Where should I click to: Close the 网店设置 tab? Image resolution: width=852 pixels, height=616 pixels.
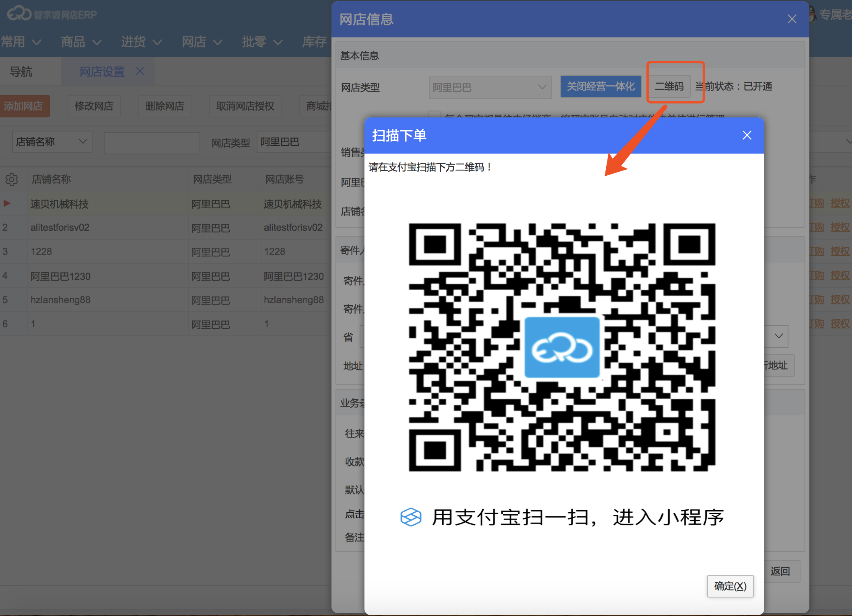(x=140, y=71)
